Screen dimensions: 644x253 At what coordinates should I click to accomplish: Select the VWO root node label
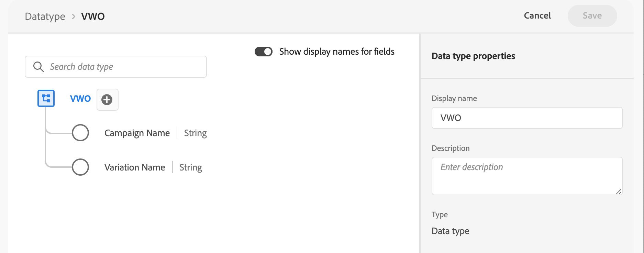click(80, 99)
